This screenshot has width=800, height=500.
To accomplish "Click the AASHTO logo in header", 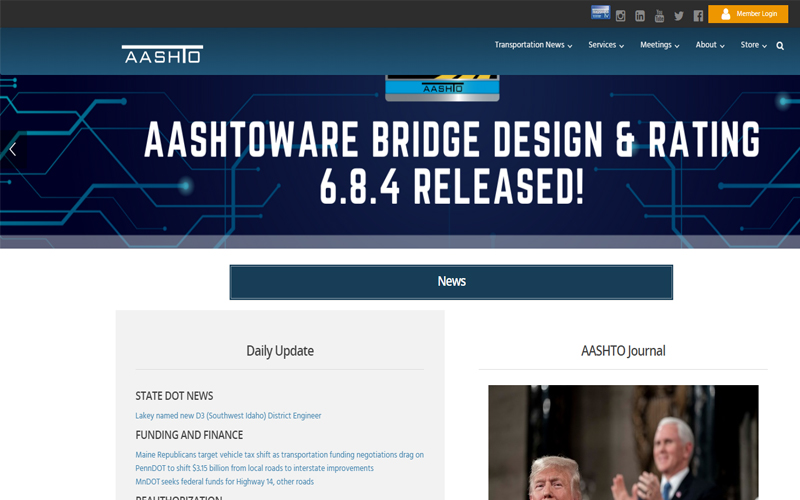I will click(162, 54).
